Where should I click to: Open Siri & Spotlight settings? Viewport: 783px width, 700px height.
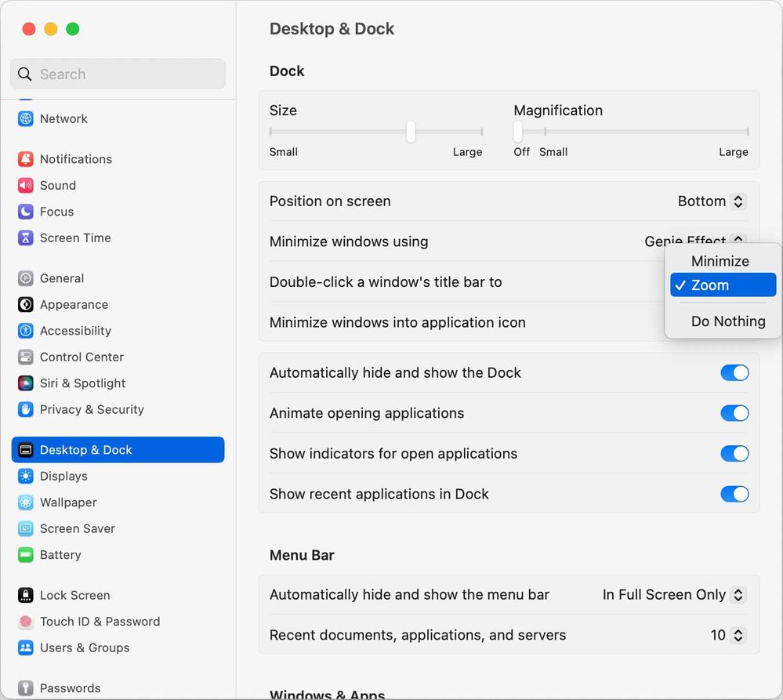tap(82, 383)
